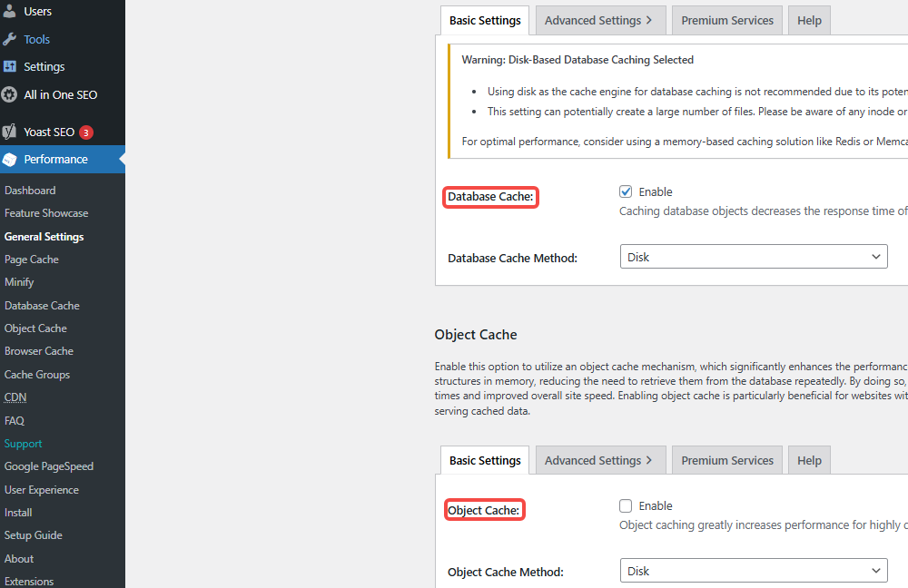Expand Object Cache Advanced Settings tab

599,460
